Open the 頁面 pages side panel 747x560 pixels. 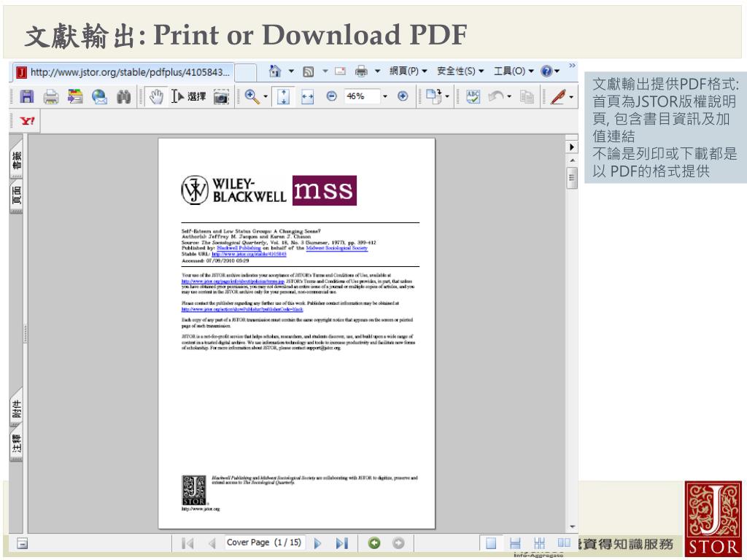pyautogui.click(x=16, y=195)
